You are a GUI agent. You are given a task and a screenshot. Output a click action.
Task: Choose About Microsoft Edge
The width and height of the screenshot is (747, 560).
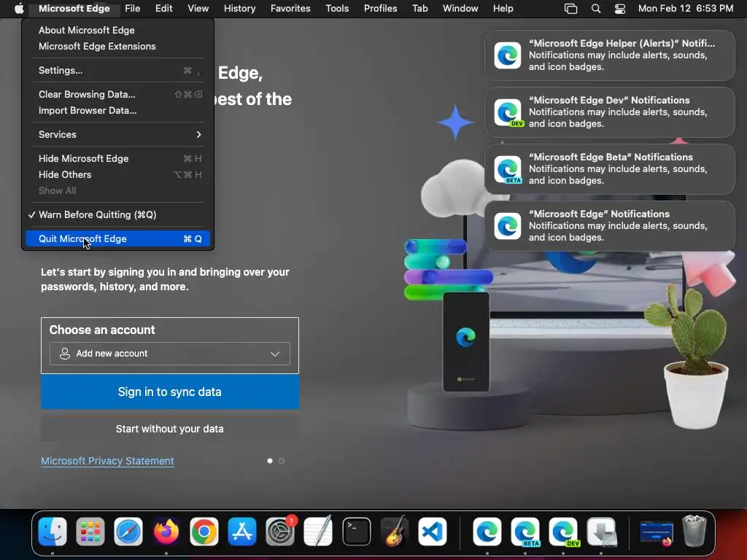coord(117,30)
